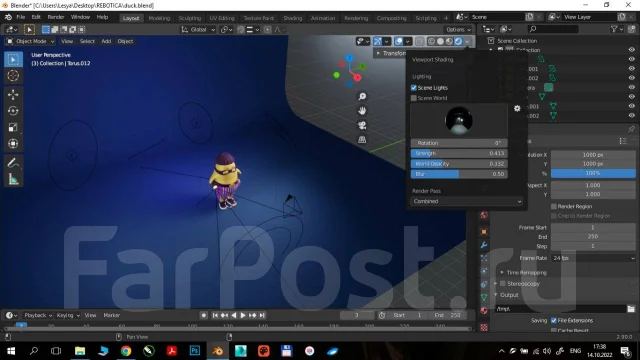
Task: Open Global transform orientation dropdown
Action: (x=198, y=29)
